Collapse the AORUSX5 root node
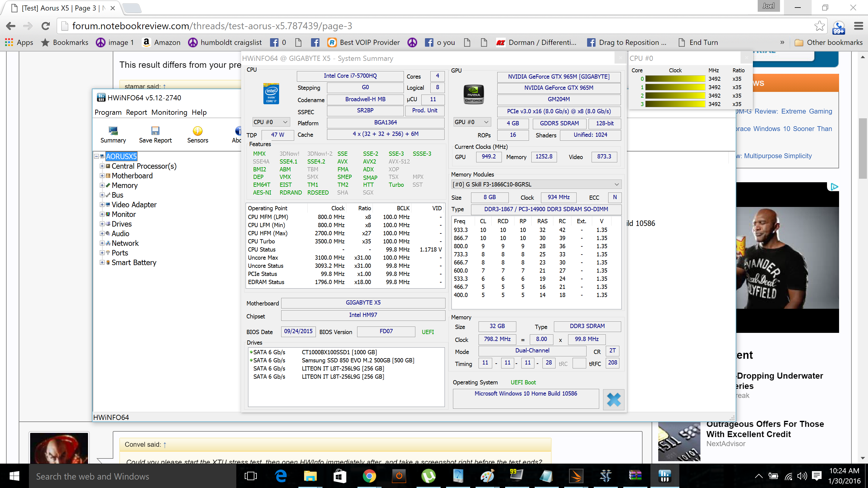Viewport: 868px width, 488px height. (x=96, y=156)
